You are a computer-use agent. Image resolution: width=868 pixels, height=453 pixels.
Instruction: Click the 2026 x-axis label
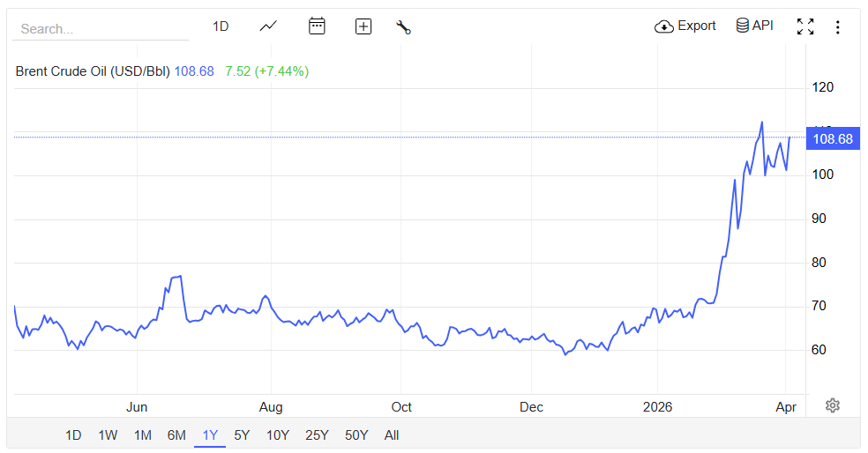(658, 407)
